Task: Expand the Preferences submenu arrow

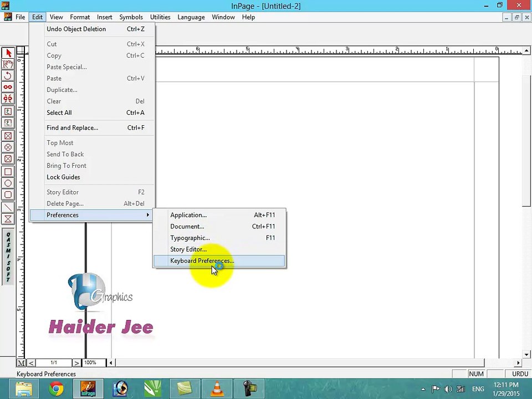Action: pyautogui.click(x=147, y=215)
